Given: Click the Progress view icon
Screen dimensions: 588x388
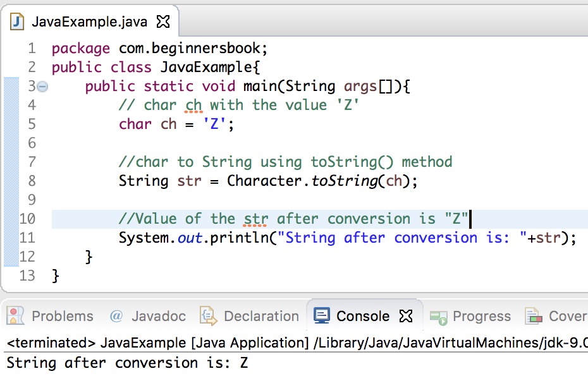Looking at the screenshot, I should (x=438, y=316).
